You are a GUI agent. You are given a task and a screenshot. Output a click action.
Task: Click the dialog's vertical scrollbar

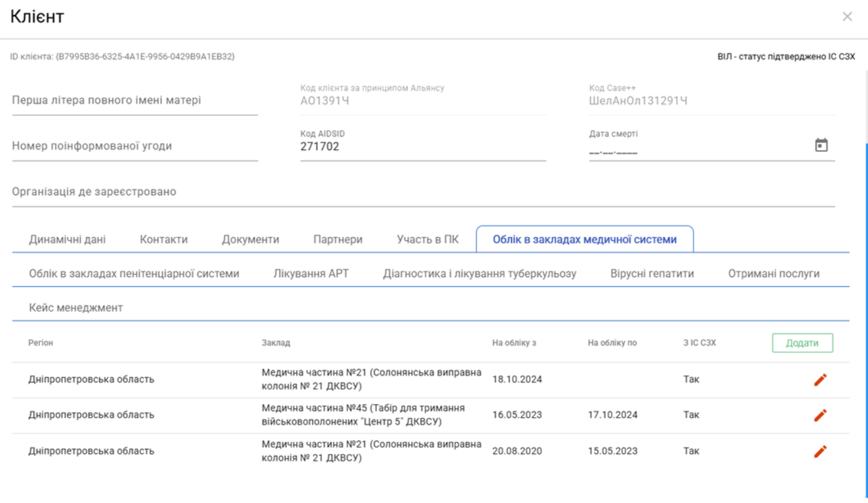click(865, 321)
